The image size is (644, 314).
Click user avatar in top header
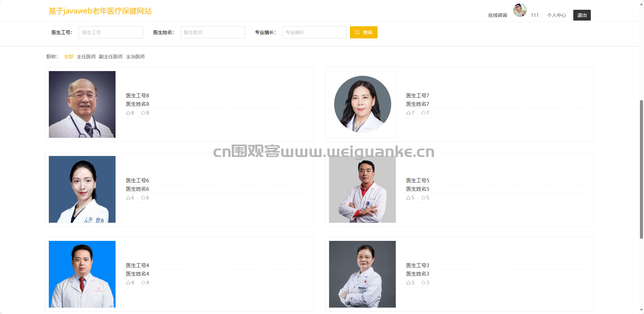[x=520, y=10]
